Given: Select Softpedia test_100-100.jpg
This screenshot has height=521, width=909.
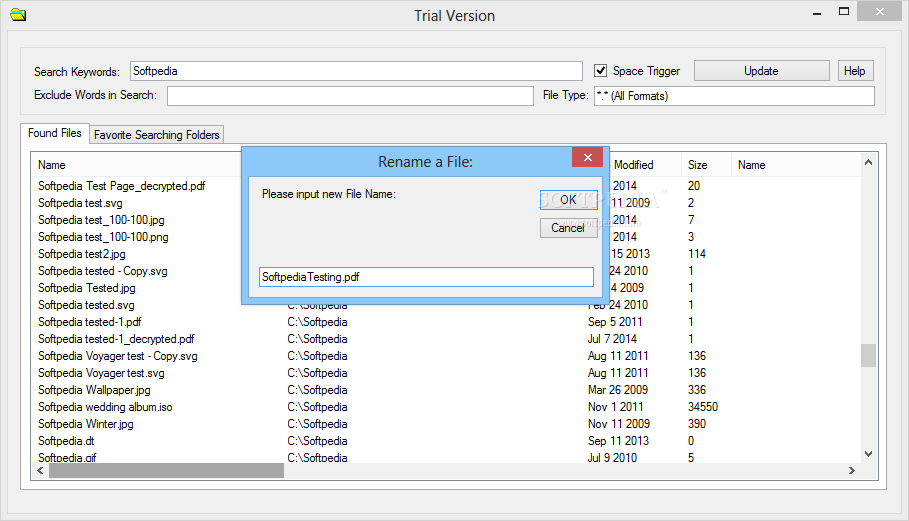Looking at the screenshot, I should (x=101, y=220).
